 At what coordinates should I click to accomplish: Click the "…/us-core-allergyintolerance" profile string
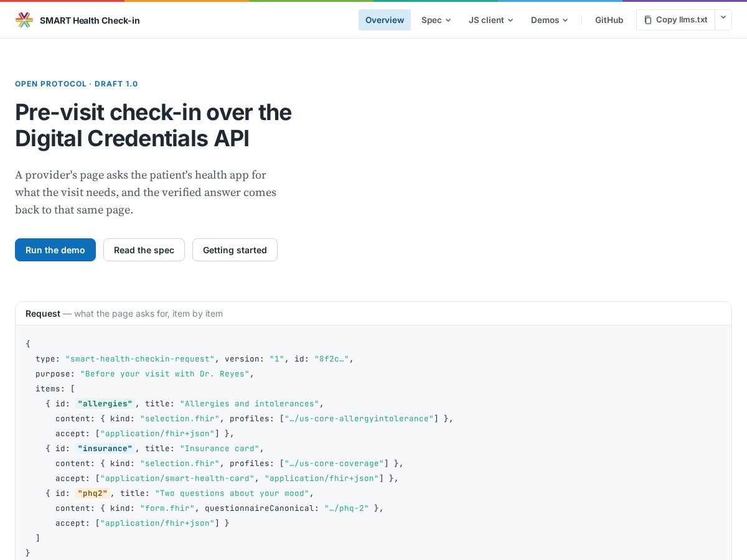[359, 418]
